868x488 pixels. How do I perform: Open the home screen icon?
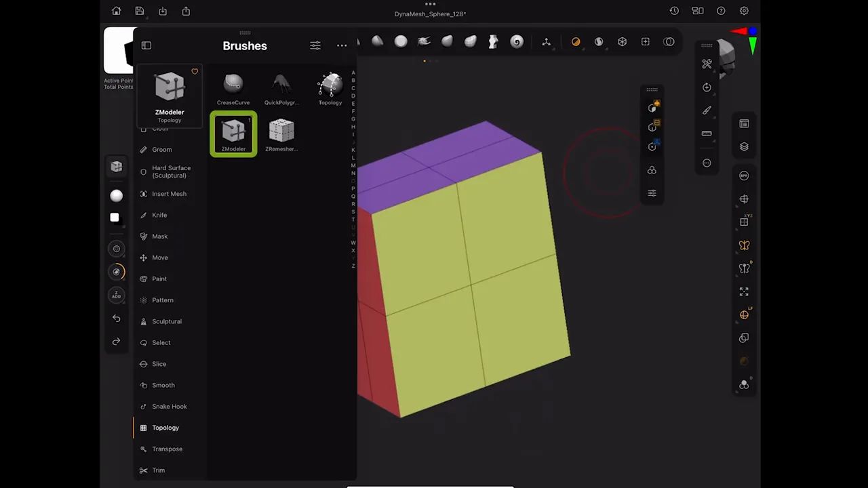tap(116, 11)
